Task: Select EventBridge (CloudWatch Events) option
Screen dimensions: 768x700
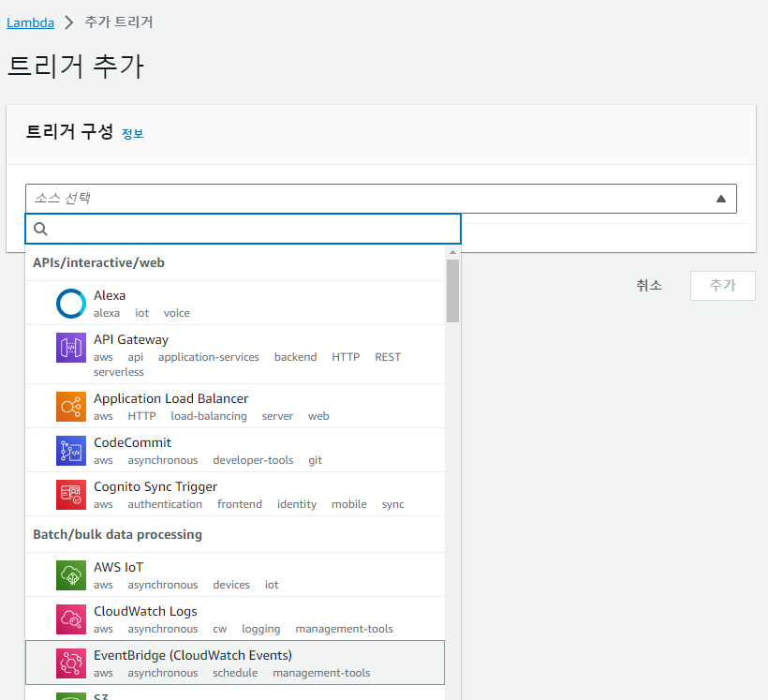Action: click(x=235, y=663)
